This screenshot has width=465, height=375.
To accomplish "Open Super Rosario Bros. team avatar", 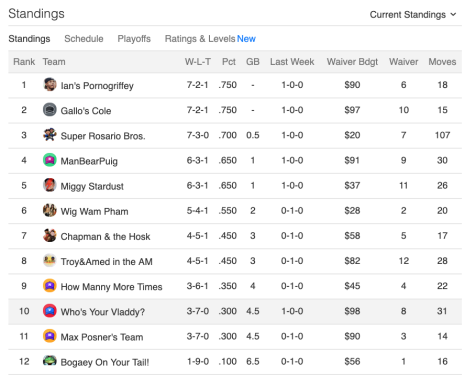I will coord(50,135).
